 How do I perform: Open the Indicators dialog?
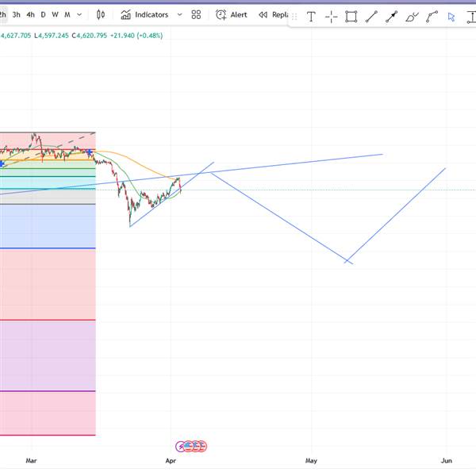[144, 14]
